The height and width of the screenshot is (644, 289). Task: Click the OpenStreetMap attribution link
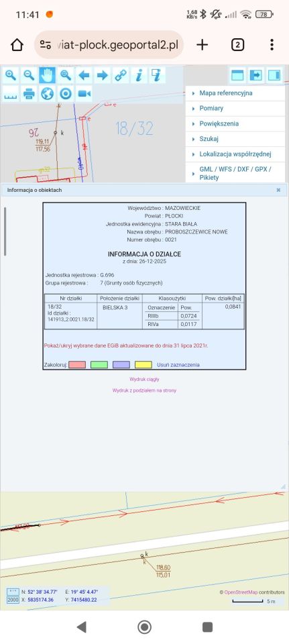[x=241, y=592]
